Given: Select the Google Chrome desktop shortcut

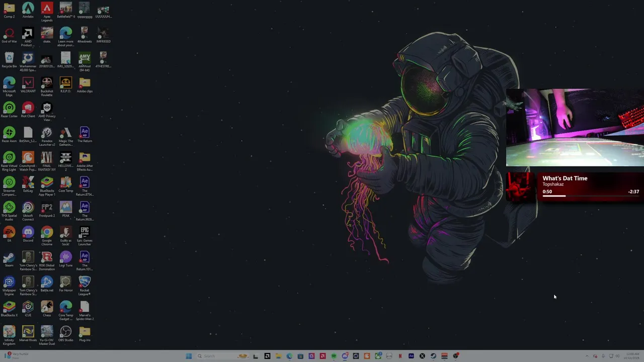Looking at the screenshot, I should (47, 236).
